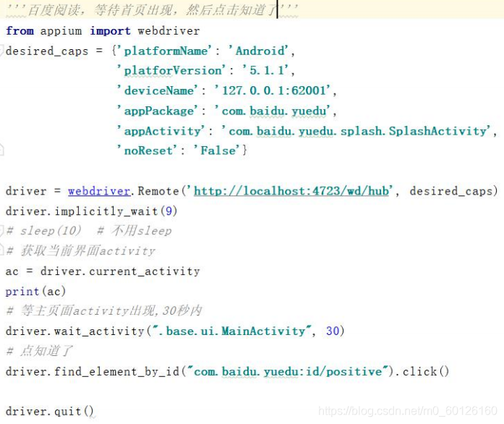Click the '等主页面activity出现,30秒内' comment

pyautogui.click(x=104, y=310)
